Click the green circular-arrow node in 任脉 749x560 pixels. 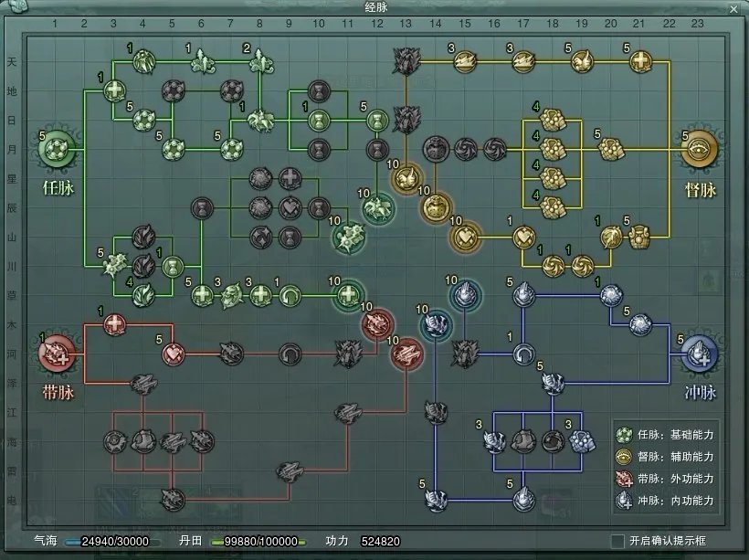289,295
